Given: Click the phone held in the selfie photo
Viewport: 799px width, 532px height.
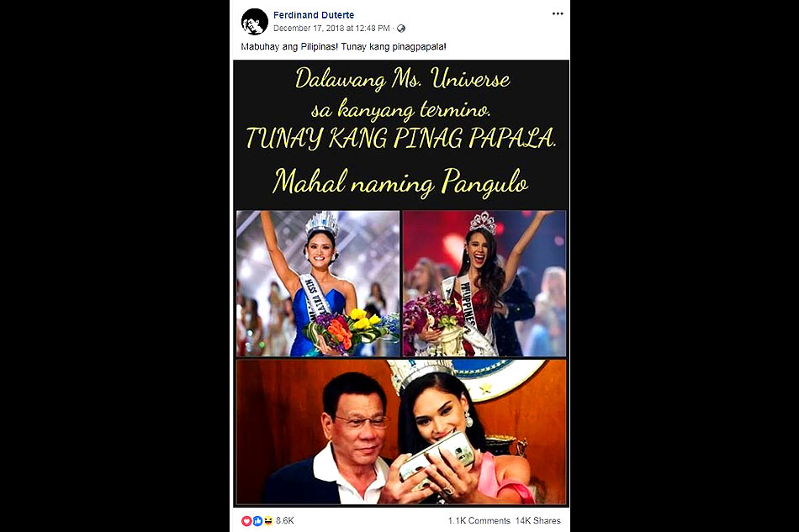Looking at the screenshot, I should point(437,456).
